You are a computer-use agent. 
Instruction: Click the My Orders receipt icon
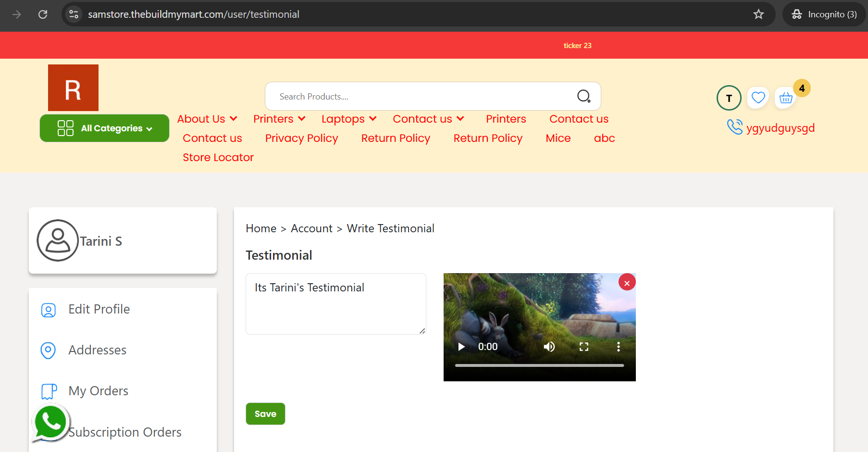point(49,391)
